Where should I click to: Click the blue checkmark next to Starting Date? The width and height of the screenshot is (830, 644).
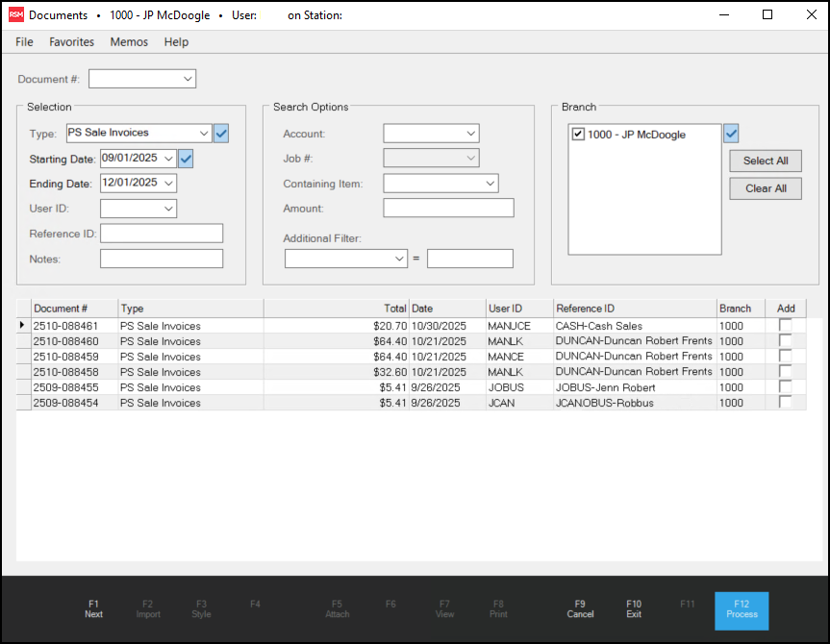pyautogui.click(x=187, y=159)
